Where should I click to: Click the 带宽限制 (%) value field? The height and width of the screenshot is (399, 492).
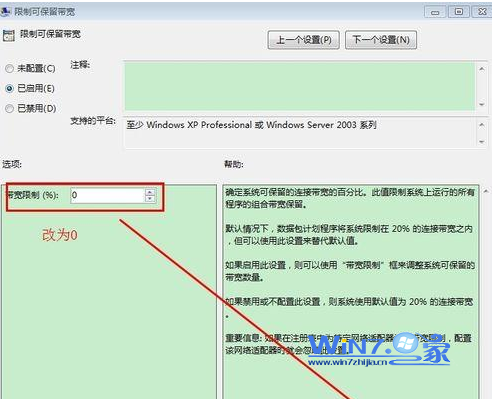click(x=107, y=195)
